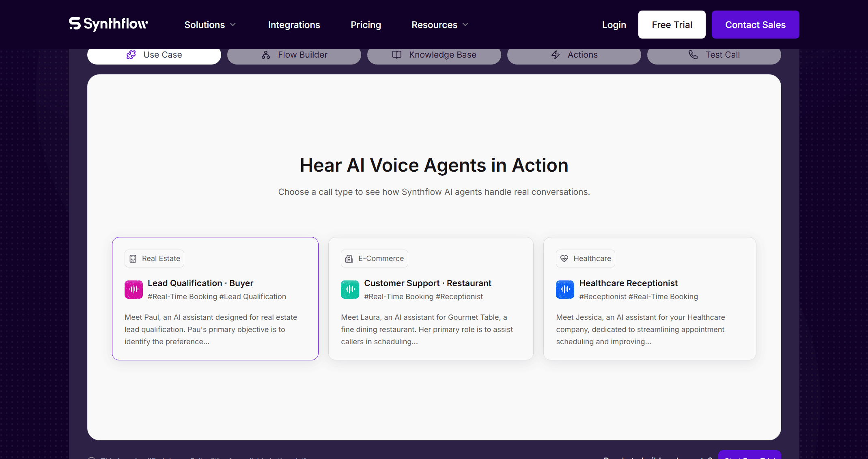Click the book icon on Knowledge Base tab
This screenshot has height=459, width=868.
pyautogui.click(x=396, y=55)
